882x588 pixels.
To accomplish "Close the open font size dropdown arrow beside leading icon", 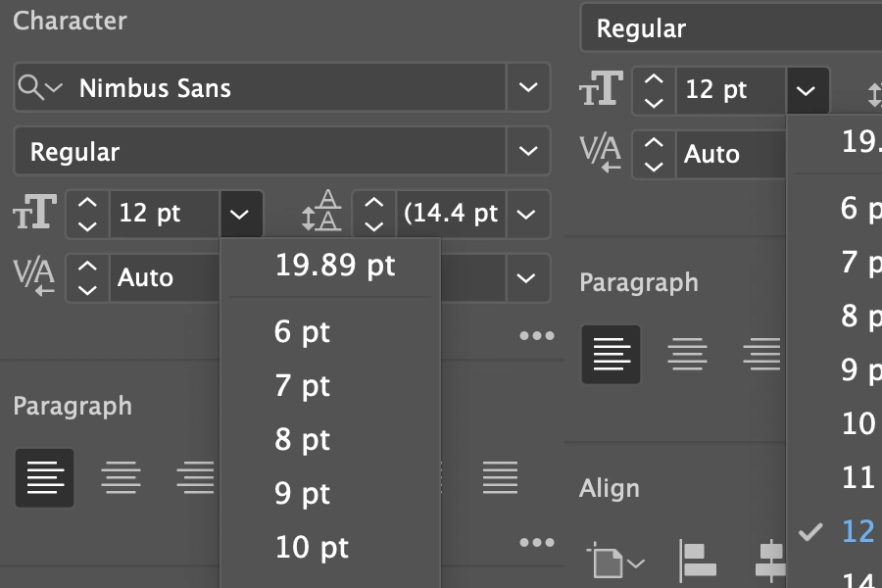I will [x=241, y=214].
